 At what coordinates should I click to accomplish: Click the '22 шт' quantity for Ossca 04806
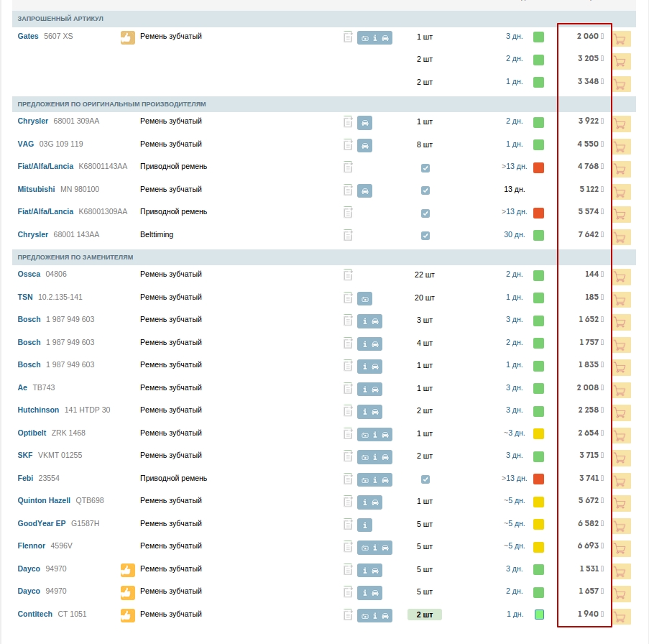tap(425, 275)
